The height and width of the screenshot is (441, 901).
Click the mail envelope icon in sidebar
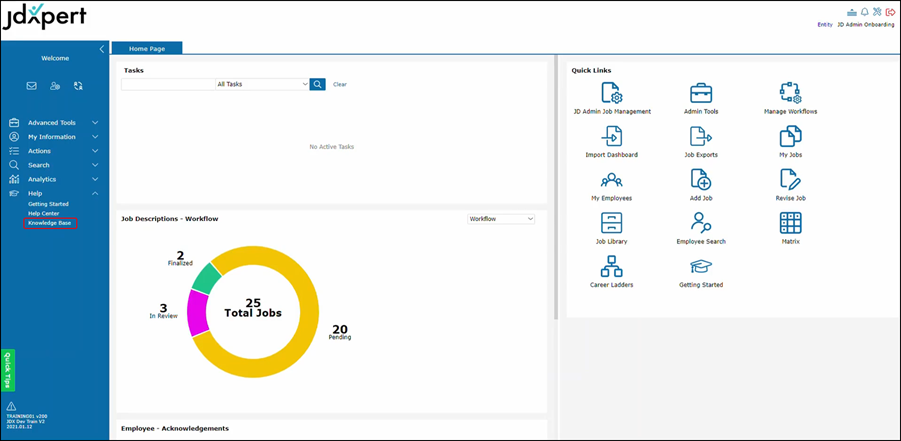(32, 86)
